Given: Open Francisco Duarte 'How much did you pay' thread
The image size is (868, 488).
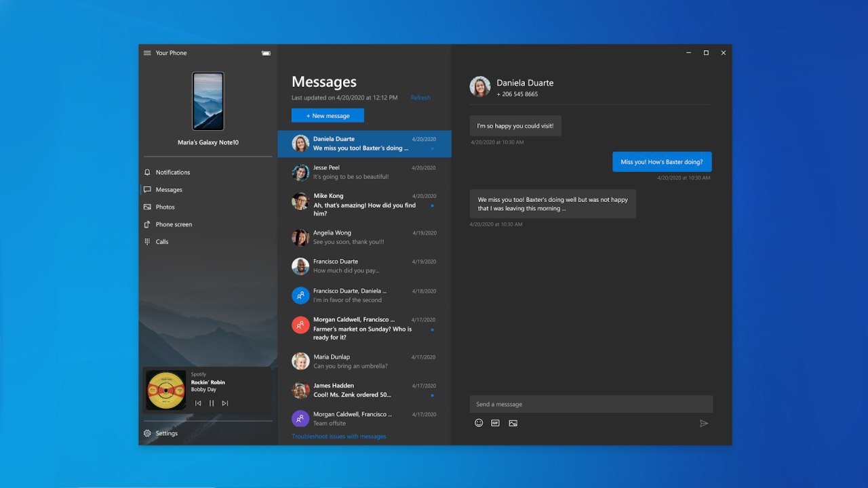Looking at the screenshot, I should pyautogui.click(x=364, y=266).
